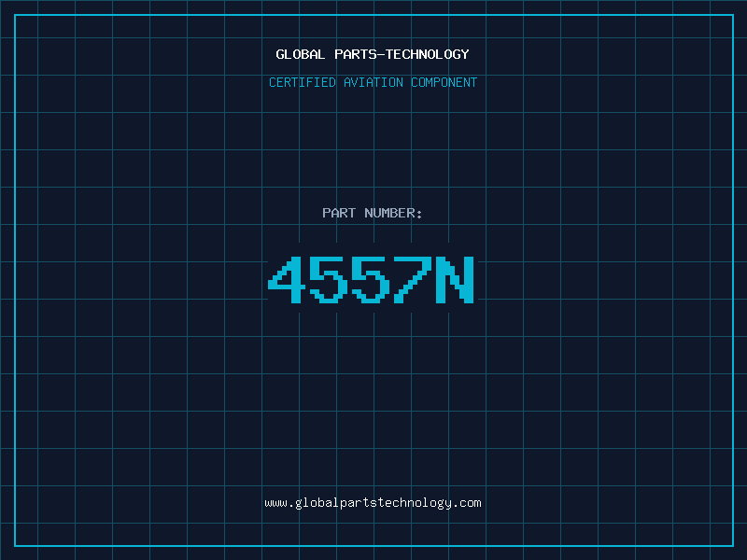
Task: Click the 'PART NUMBER:' label
Action: pyautogui.click(x=373, y=213)
